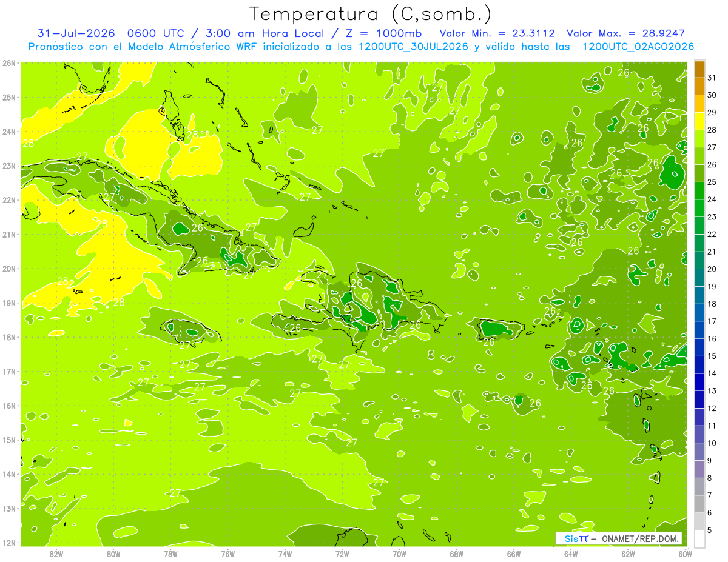Click the 14N latitude axis label

[x=9, y=474]
